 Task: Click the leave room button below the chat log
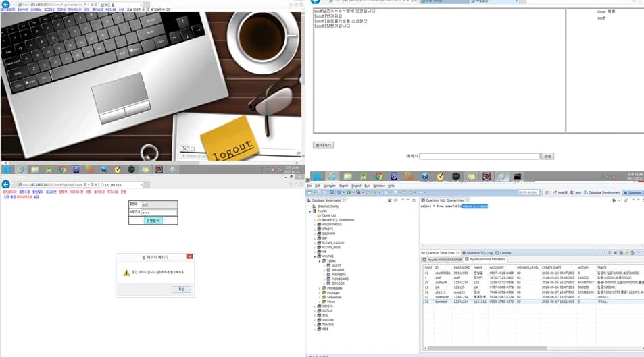[x=323, y=145]
